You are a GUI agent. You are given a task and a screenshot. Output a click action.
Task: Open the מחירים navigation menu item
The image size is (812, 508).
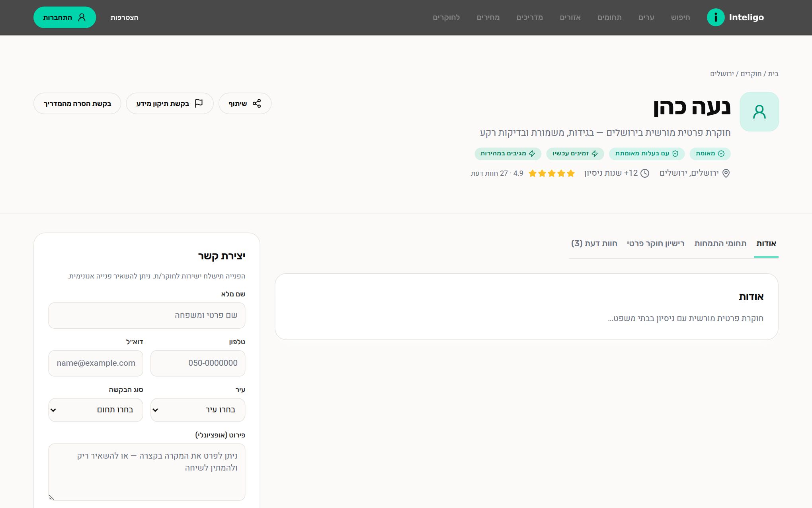488,18
